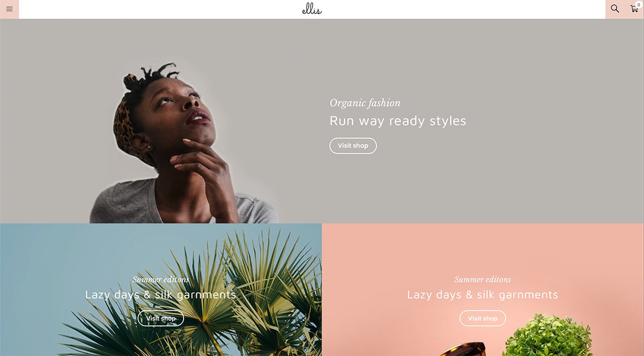Open the hamburger navigation menu
644x356 pixels.
(x=9, y=9)
